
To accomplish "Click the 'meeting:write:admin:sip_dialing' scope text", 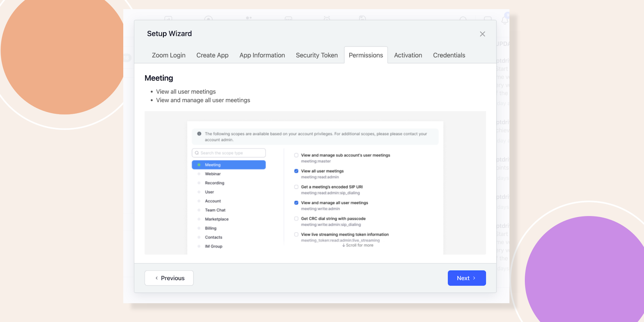I will click(331, 225).
